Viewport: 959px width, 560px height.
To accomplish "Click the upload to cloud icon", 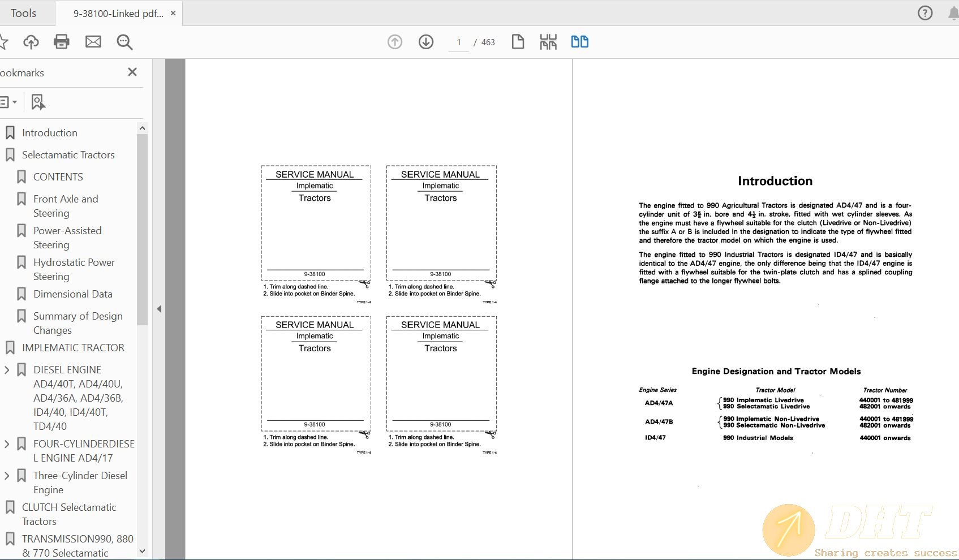I will [x=31, y=42].
